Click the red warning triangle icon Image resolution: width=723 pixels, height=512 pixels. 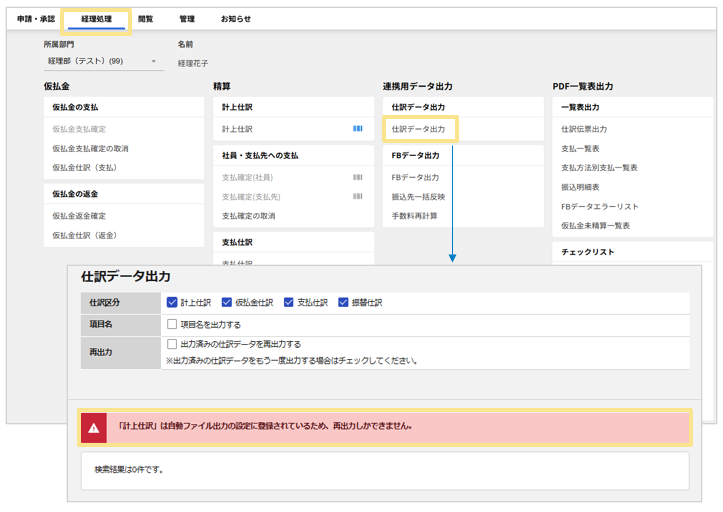(x=94, y=428)
